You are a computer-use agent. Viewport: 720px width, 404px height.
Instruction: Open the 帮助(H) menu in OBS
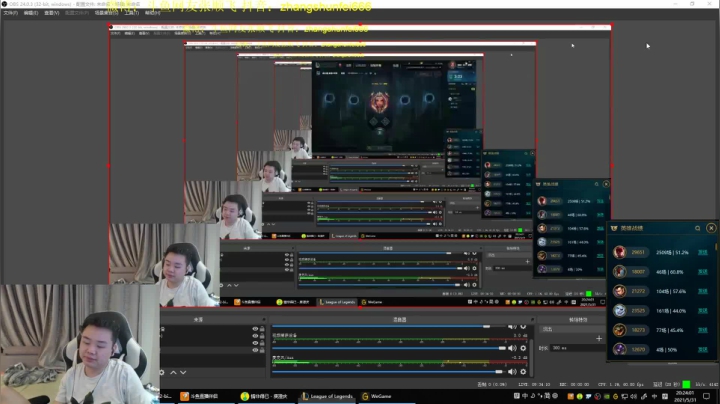(152, 13)
